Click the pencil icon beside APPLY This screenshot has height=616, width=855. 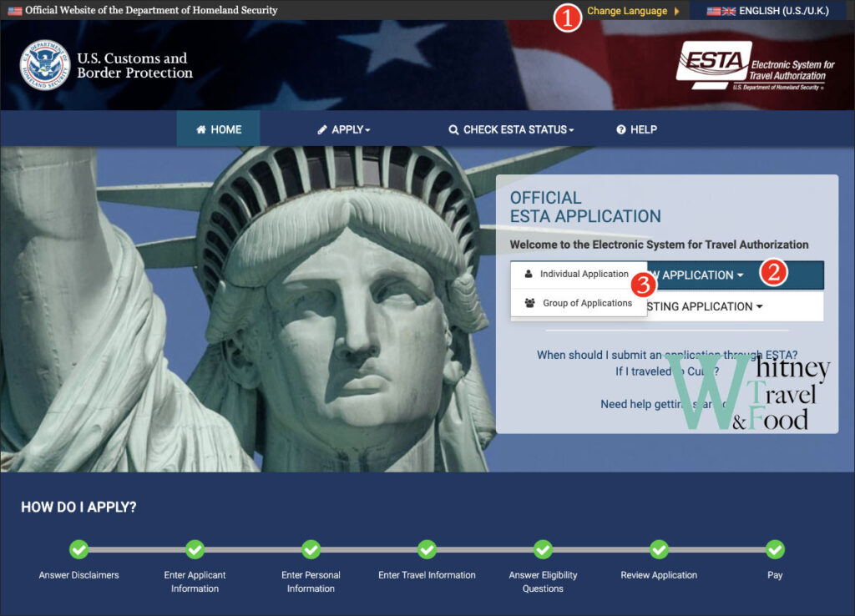pos(322,129)
